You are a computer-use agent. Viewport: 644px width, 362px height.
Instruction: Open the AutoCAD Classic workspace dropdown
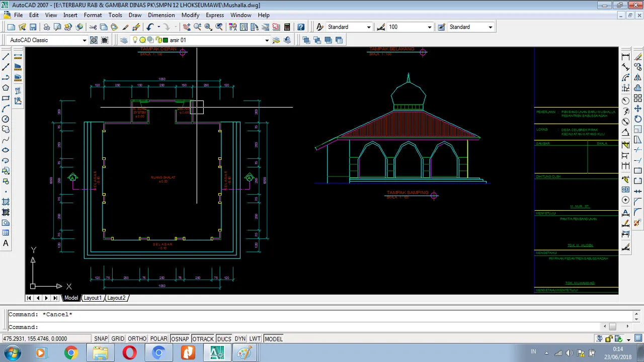click(84, 40)
